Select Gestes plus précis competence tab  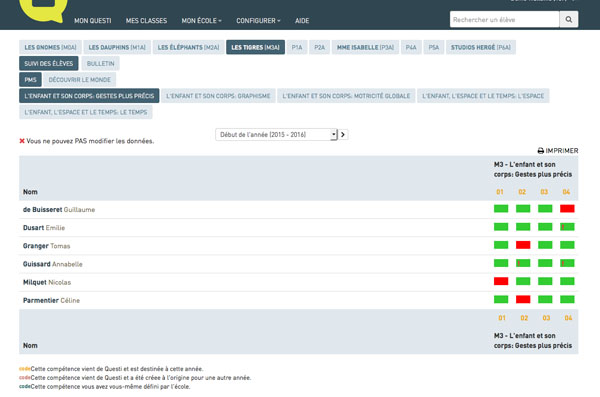point(89,96)
